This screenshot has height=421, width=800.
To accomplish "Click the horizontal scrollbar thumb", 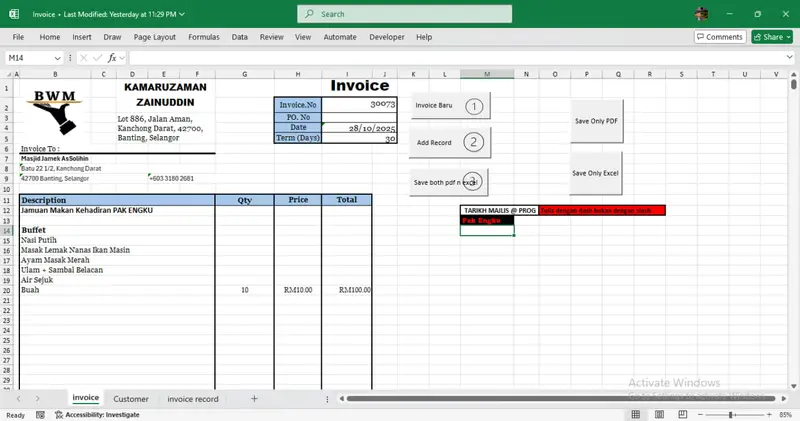I will point(561,399).
